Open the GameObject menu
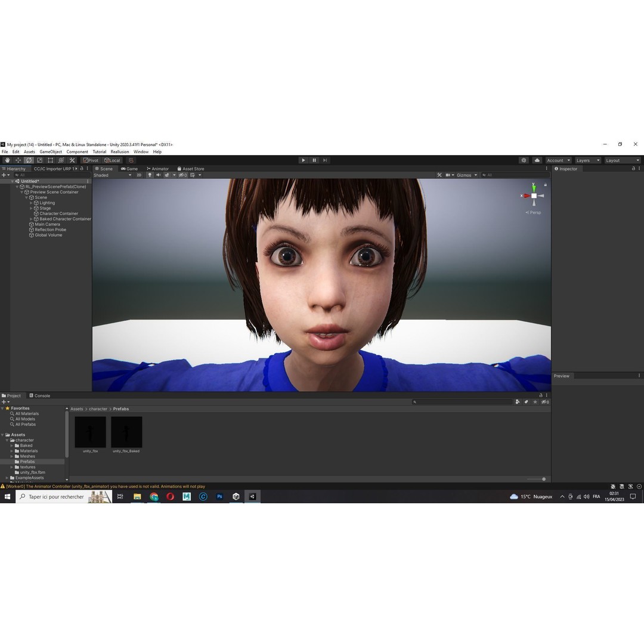Screen dimensions: 644x644 tap(51, 151)
